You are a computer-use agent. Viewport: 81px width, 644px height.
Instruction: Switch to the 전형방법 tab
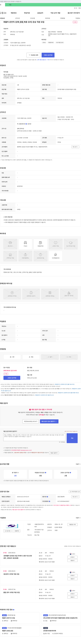pos(63,18)
